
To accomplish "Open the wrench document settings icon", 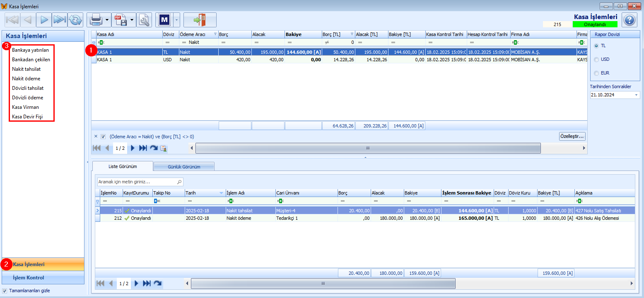I will pyautogui.click(x=145, y=19).
